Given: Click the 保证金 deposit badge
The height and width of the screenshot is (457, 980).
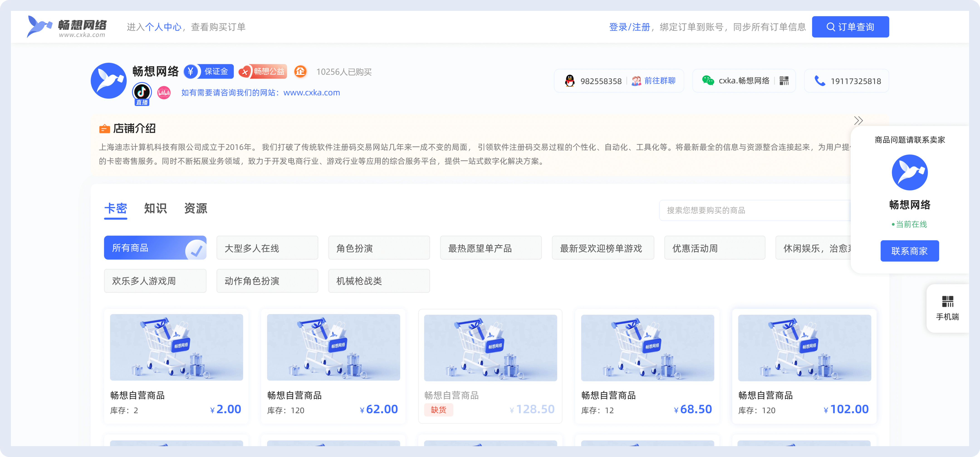Looking at the screenshot, I should pos(209,71).
